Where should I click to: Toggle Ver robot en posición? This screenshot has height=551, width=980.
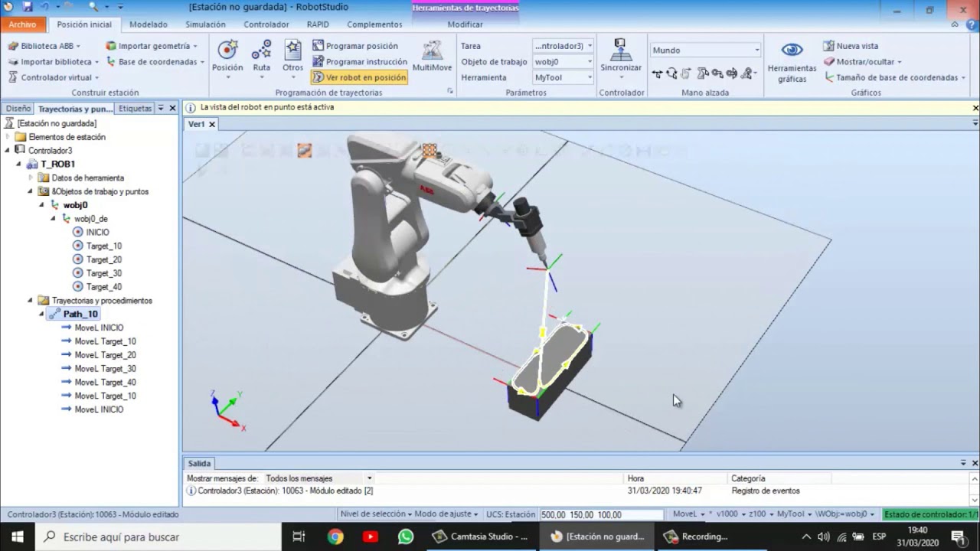click(x=360, y=77)
